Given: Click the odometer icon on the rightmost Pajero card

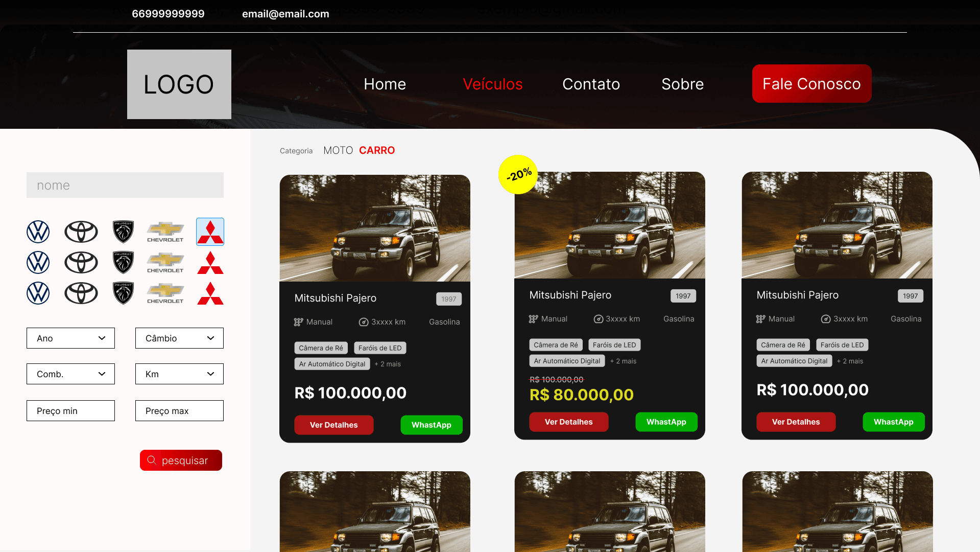Looking at the screenshot, I should (826, 319).
